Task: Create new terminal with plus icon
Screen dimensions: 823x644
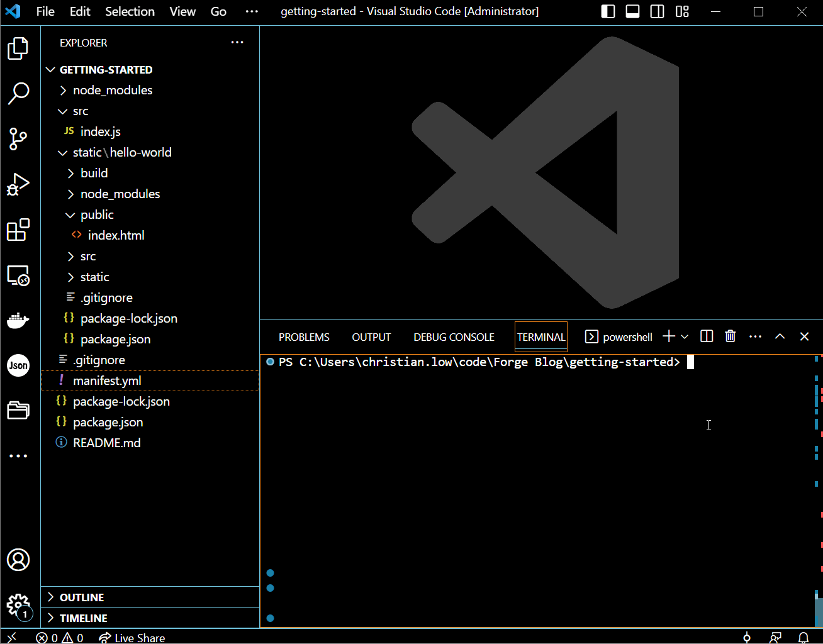Action: pos(669,336)
